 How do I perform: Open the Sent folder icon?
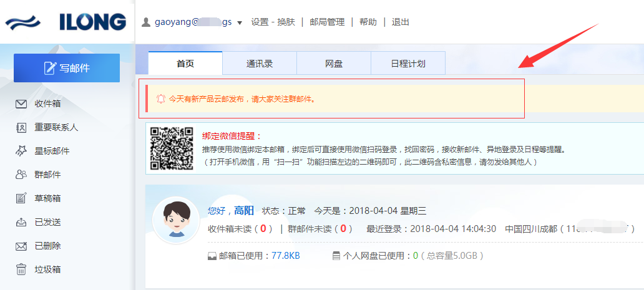[x=21, y=222]
